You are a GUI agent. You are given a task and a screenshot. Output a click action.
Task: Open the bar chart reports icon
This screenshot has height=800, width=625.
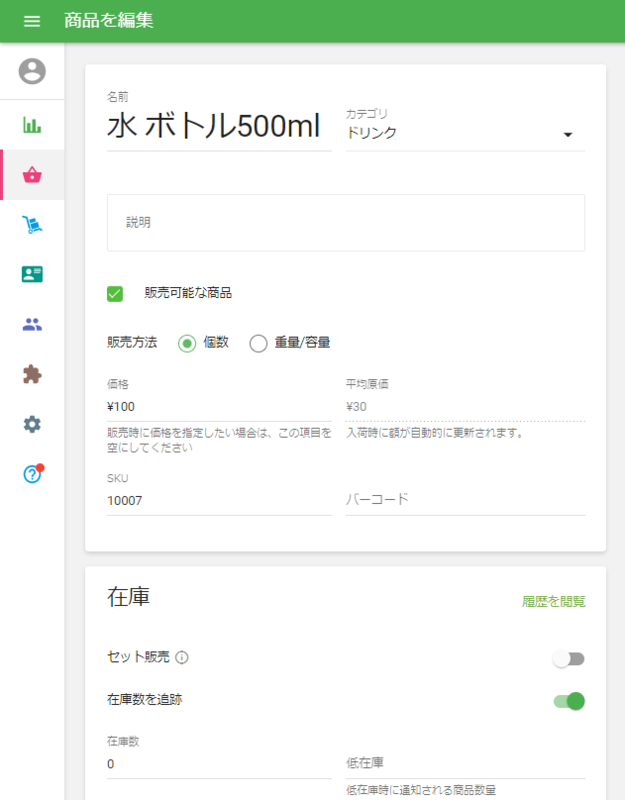point(32,126)
